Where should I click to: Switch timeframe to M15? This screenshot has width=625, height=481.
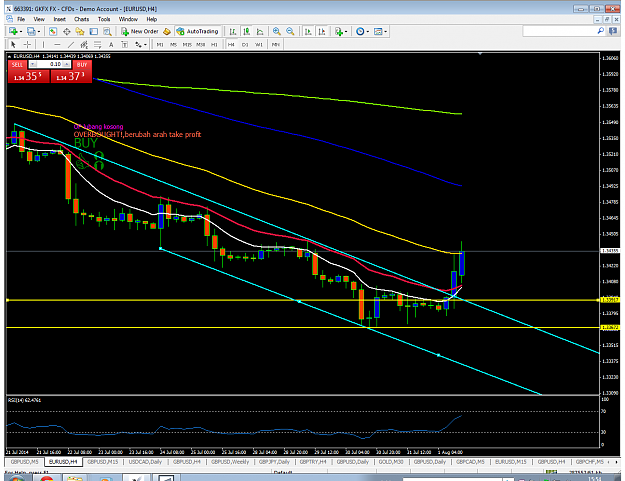[x=187, y=45]
